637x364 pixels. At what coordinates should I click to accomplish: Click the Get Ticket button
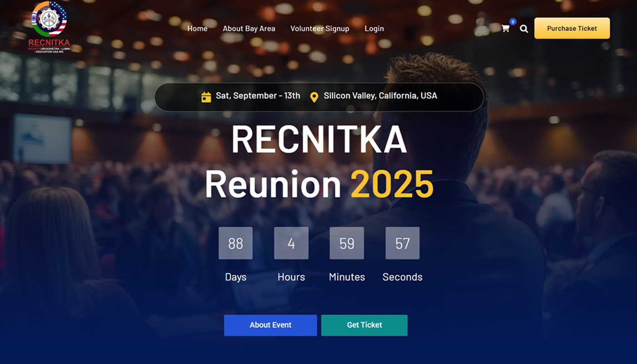(x=364, y=325)
